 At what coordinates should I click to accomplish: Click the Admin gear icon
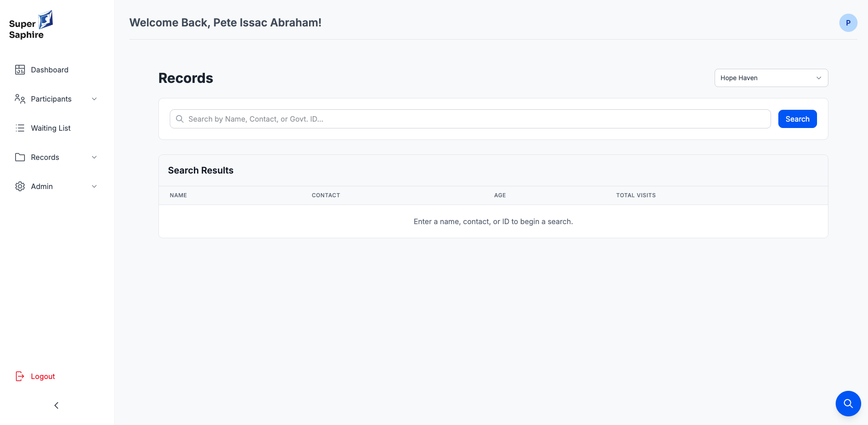point(20,186)
